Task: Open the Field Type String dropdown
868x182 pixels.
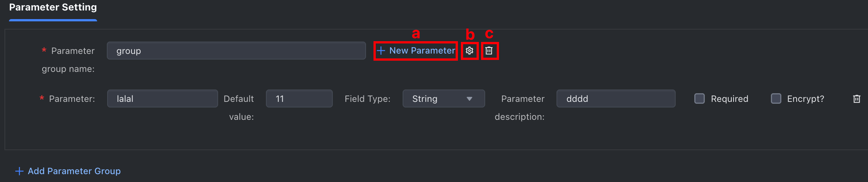Action: click(444, 98)
